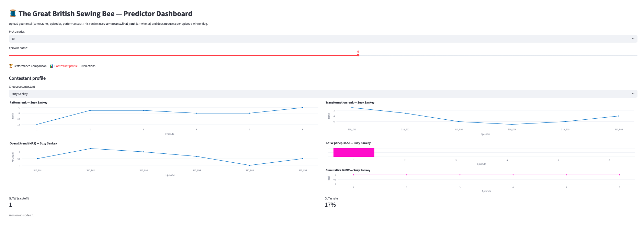Open the Pick a series dropdown
This screenshot has width=644, height=227.
point(323,39)
